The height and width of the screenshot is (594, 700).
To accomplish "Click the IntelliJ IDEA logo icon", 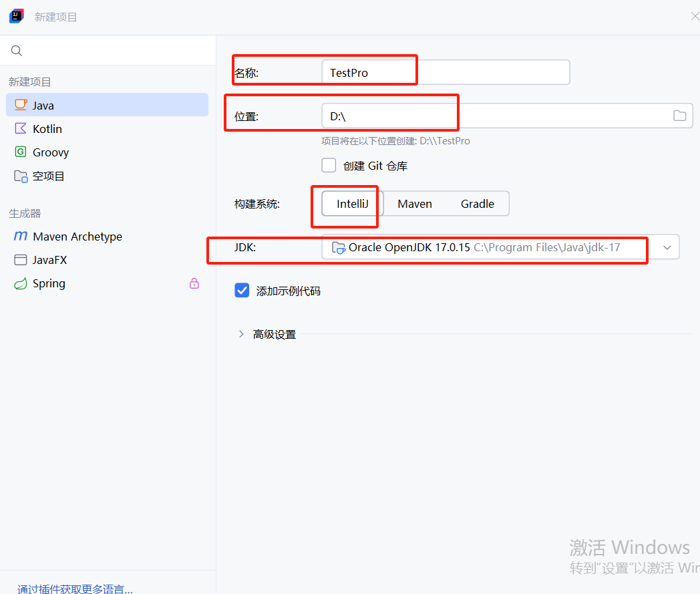I will pyautogui.click(x=17, y=16).
